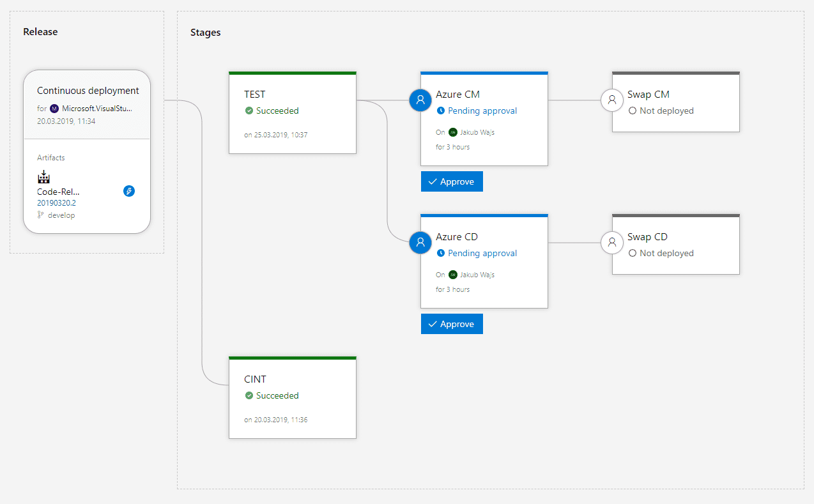Select the TEST stage title
814x504 pixels.
(255, 94)
